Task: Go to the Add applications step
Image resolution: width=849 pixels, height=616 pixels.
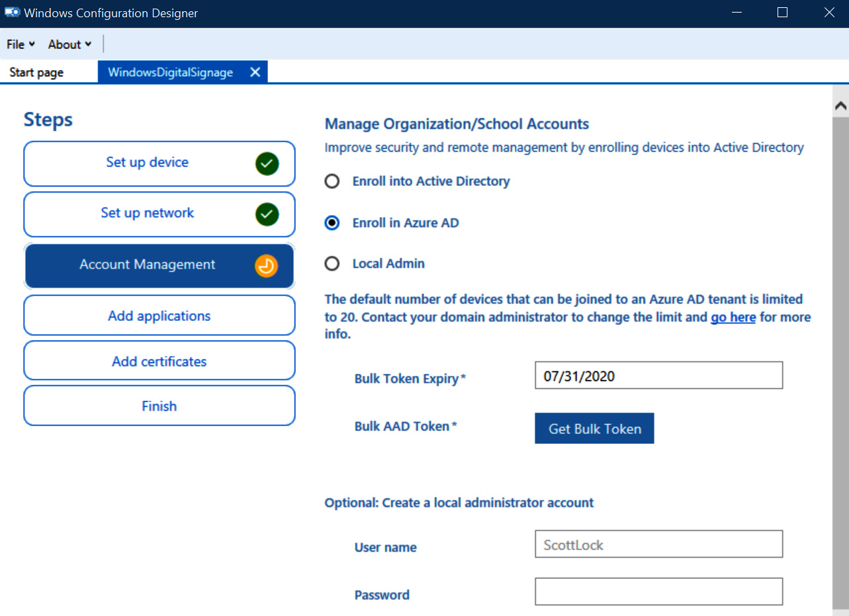Action: point(159,316)
